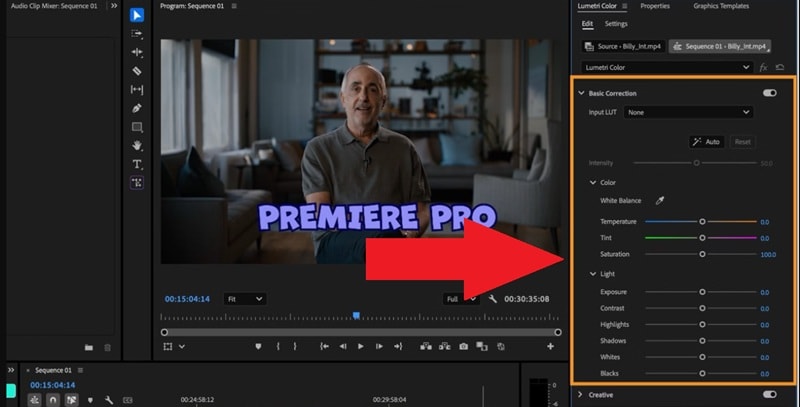
Task: Select the Selection tool arrow
Action: tap(137, 15)
